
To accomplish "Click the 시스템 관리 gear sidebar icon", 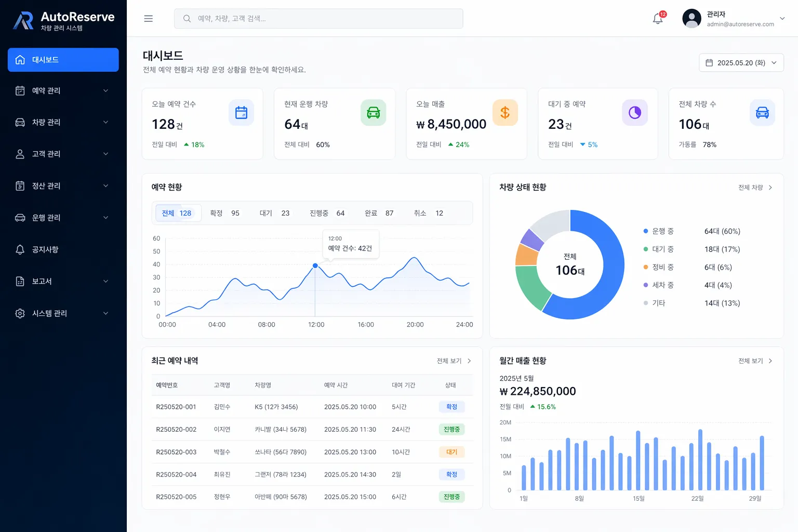I will [x=20, y=313].
